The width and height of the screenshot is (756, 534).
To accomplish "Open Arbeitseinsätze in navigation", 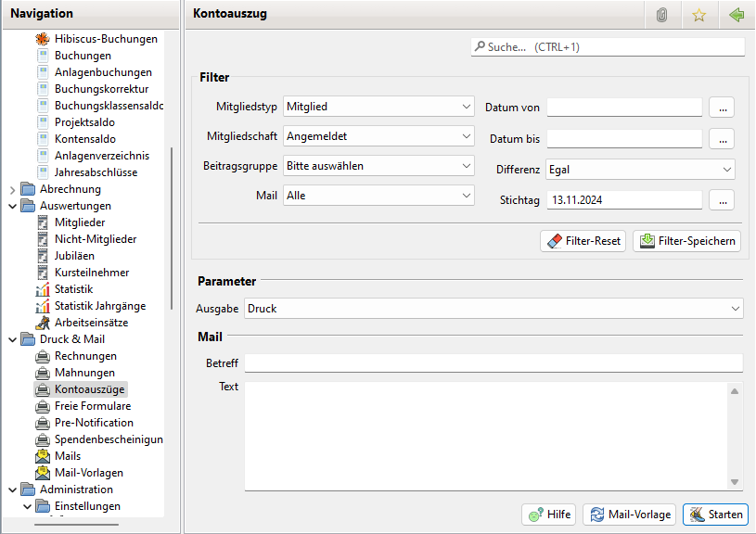I will [x=90, y=323].
